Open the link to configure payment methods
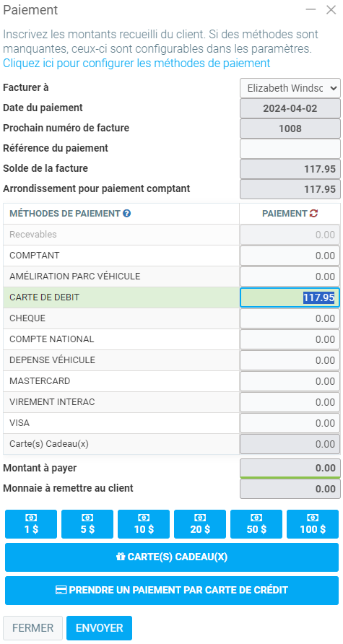This screenshot has height=644, width=343. (136, 64)
